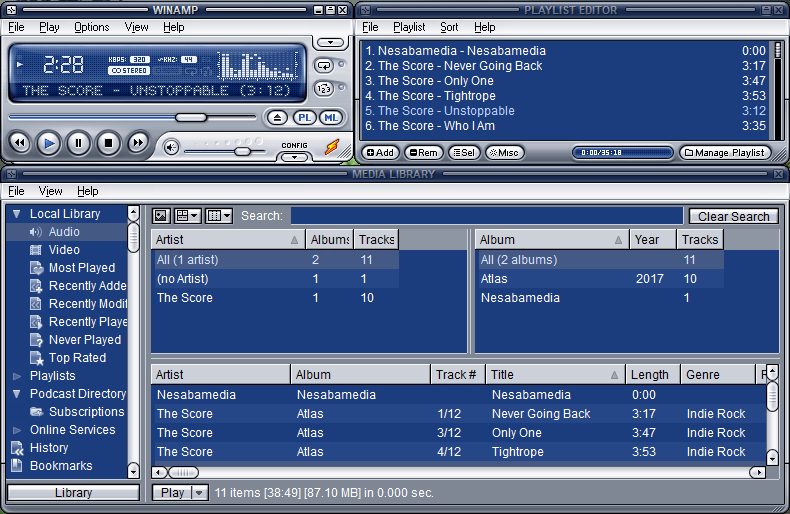790x514 pixels.
Task: Open the Play button dropdown arrow
Action: [x=199, y=493]
